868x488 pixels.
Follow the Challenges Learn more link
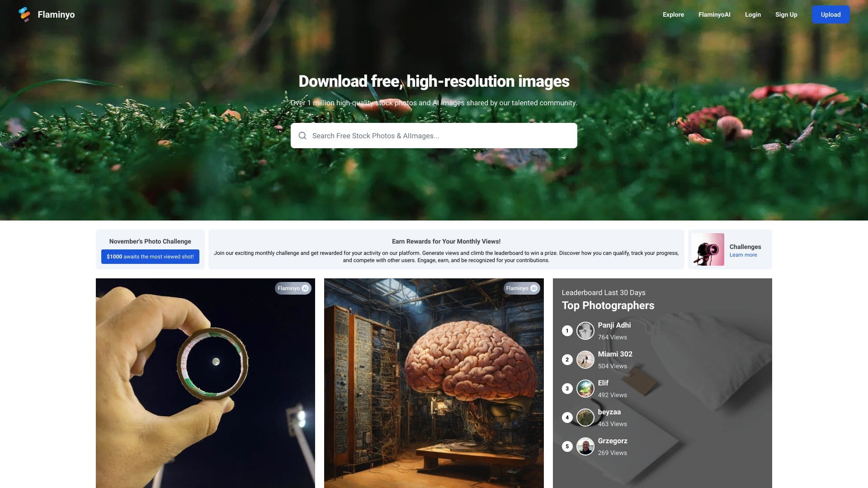click(743, 255)
